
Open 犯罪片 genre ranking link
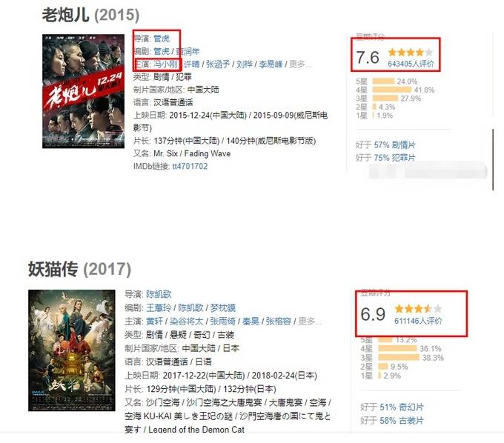403,158
